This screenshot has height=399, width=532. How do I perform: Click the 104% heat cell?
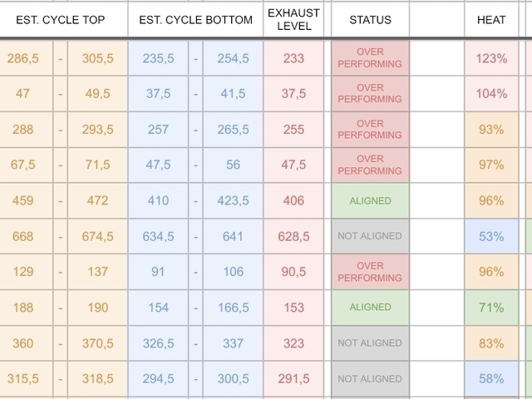pos(492,94)
